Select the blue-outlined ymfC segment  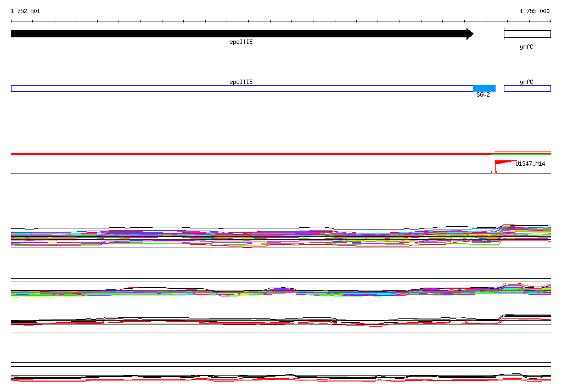[x=527, y=88]
